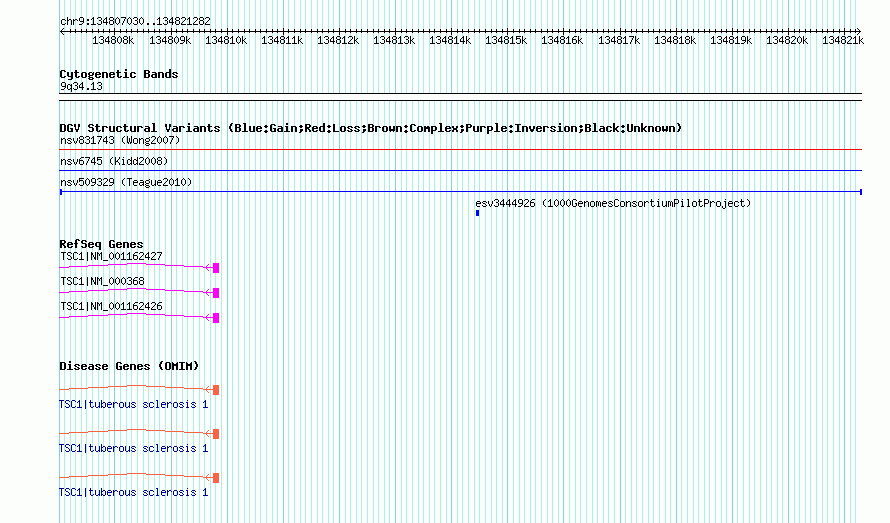Click the 134815k ruler tick label
The width and height of the screenshot is (890, 523).
(506, 40)
